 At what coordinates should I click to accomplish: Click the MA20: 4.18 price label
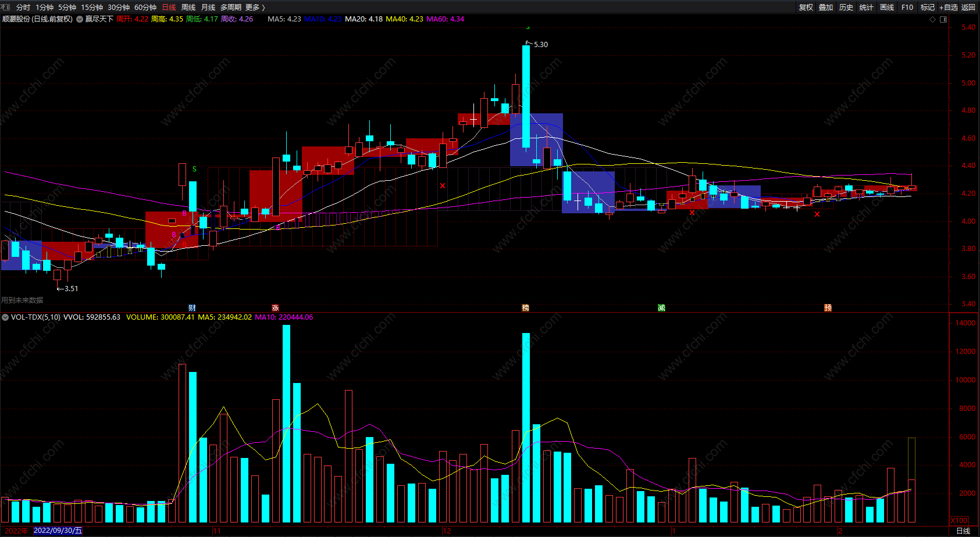tap(364, 19)
